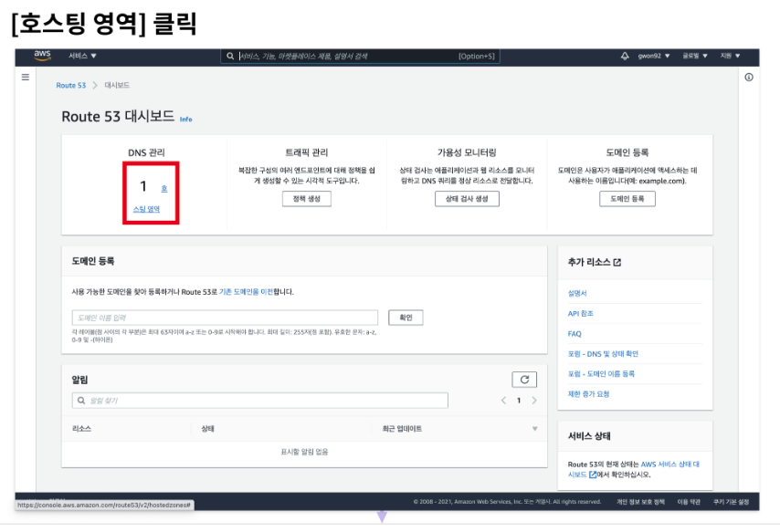Open the 호스팅 영역 hosted zones link
The height and width of the screenshot is (532, 780).
[x=146, y=209]
